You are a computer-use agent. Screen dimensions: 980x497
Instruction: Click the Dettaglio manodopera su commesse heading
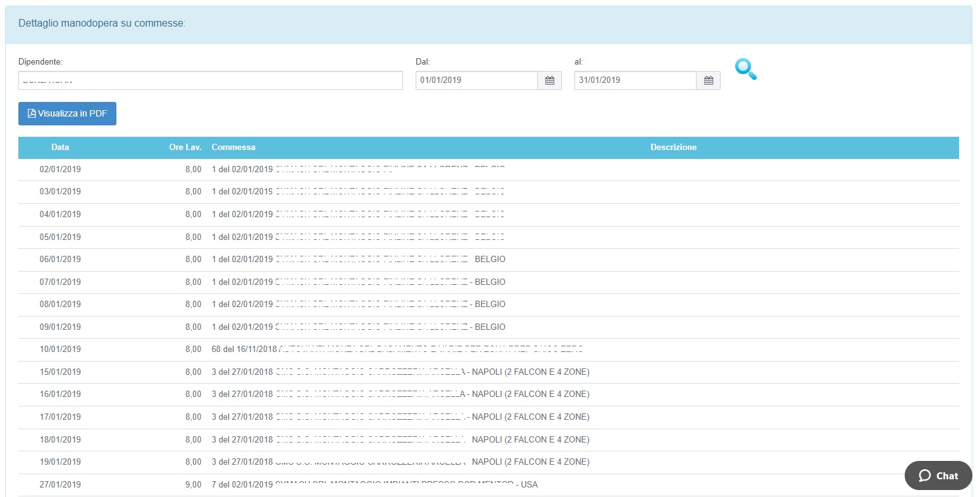coord(102,23)
